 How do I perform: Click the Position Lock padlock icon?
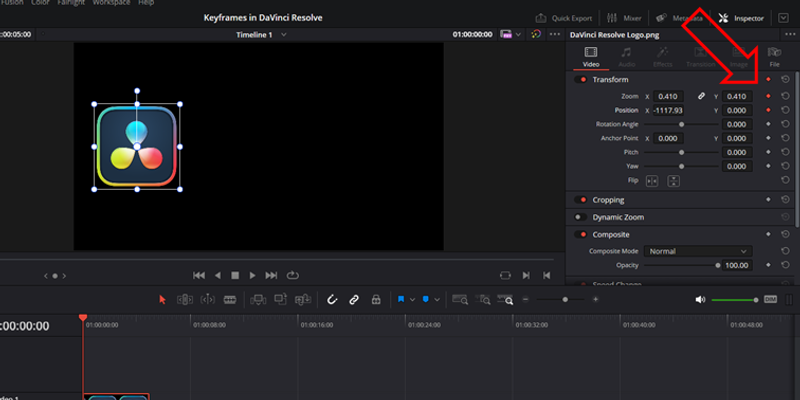tap(375, 299)
